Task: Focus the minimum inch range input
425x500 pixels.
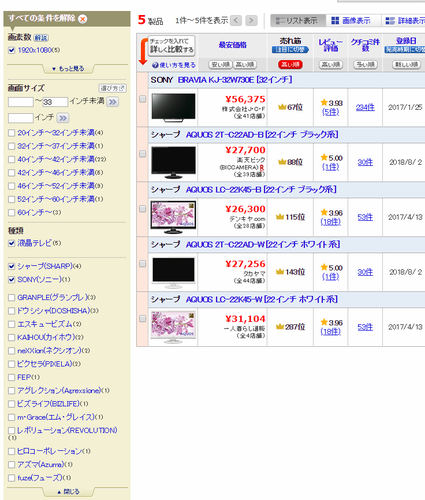Action: (x=21, y=102)
